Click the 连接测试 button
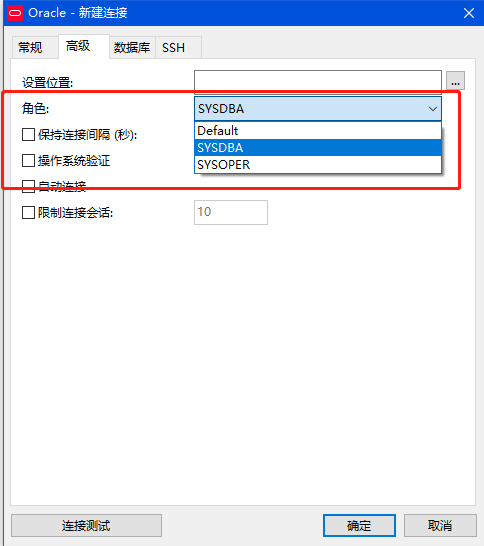This screenshot has width=484, height=546. 86,525
